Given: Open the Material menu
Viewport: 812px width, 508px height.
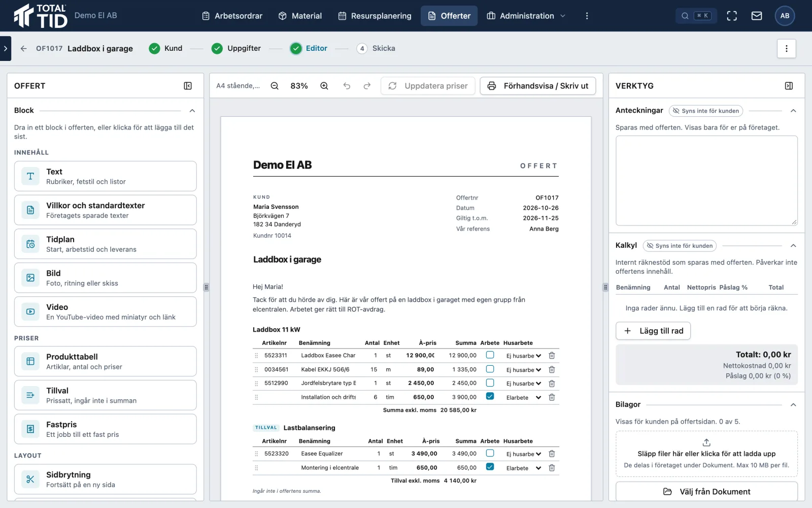Looking at the screenshot, I should [x=300, y=16].
